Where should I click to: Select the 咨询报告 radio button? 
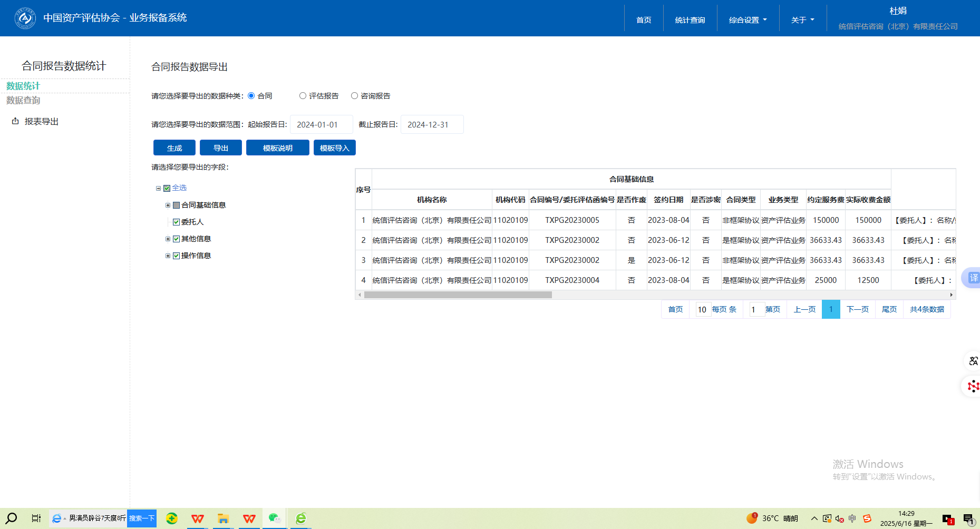tap(354, 96)
